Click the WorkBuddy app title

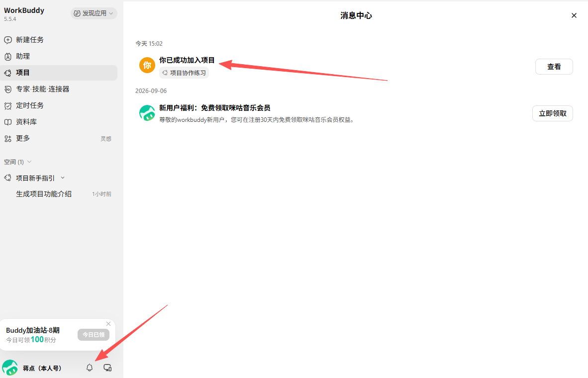[x=24, y=10]
